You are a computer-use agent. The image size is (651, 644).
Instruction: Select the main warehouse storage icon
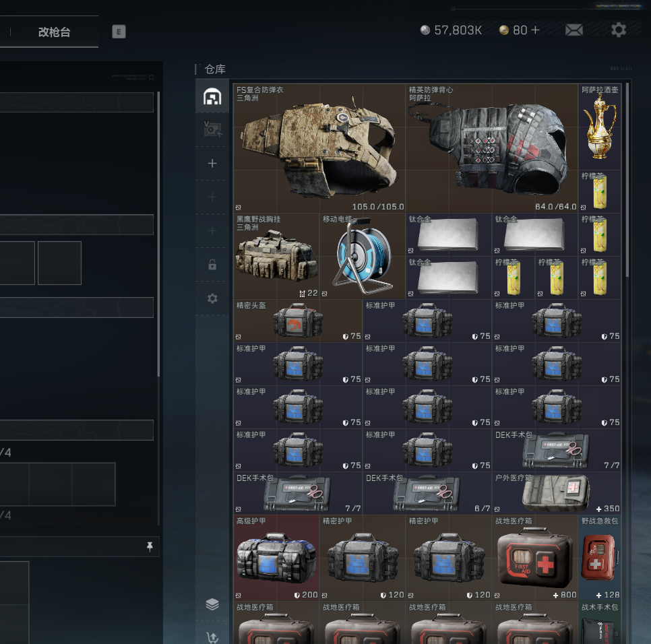tap(212, 96)
